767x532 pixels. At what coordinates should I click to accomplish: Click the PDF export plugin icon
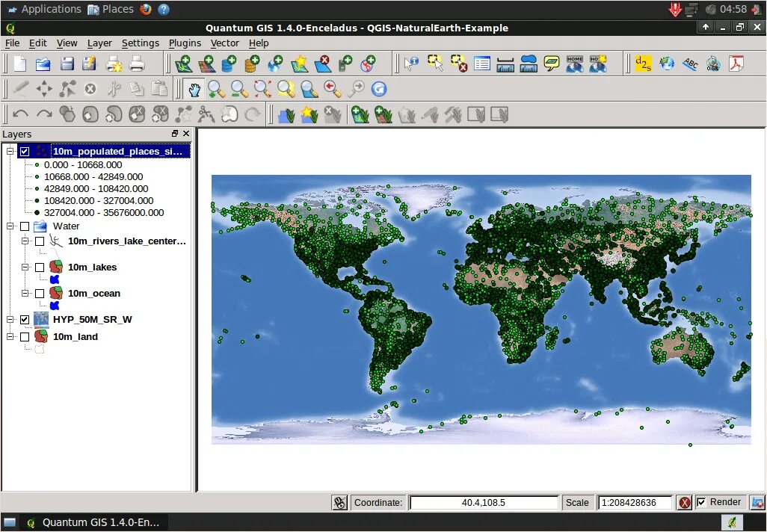[x=738, y=64]
